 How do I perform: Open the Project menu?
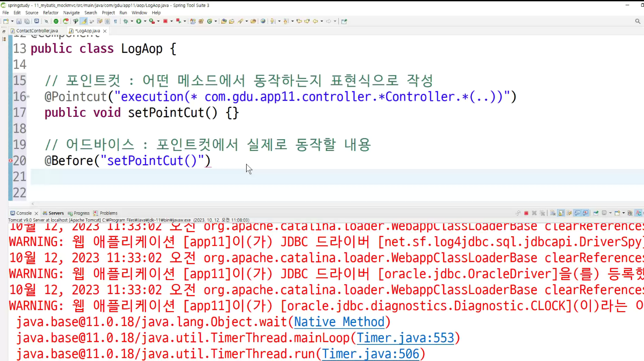[108, 13]
